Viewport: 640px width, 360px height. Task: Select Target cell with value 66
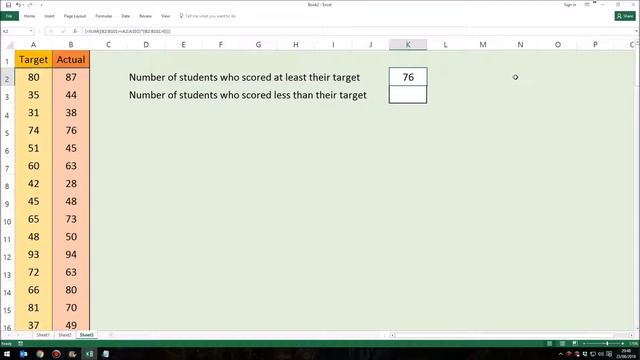point(33,290)
